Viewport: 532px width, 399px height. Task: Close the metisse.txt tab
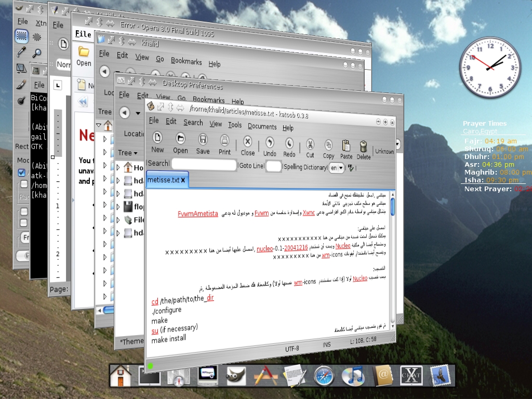(x=183, y=180)
